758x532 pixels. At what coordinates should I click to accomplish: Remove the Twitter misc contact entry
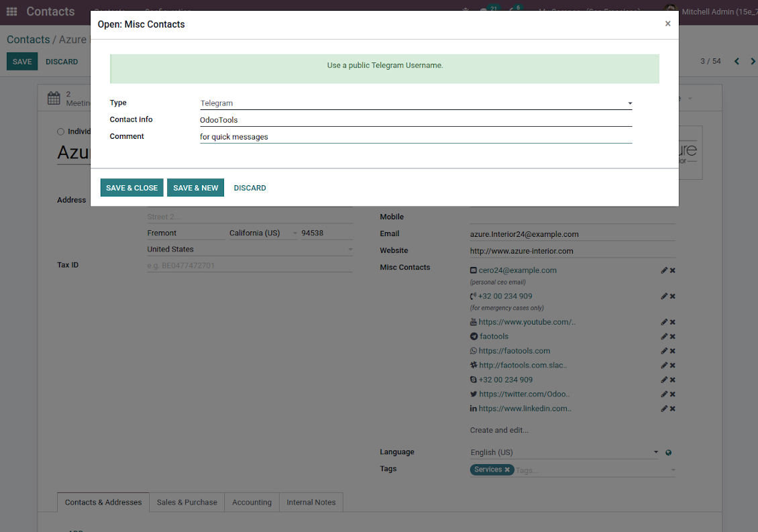(672, 394)
